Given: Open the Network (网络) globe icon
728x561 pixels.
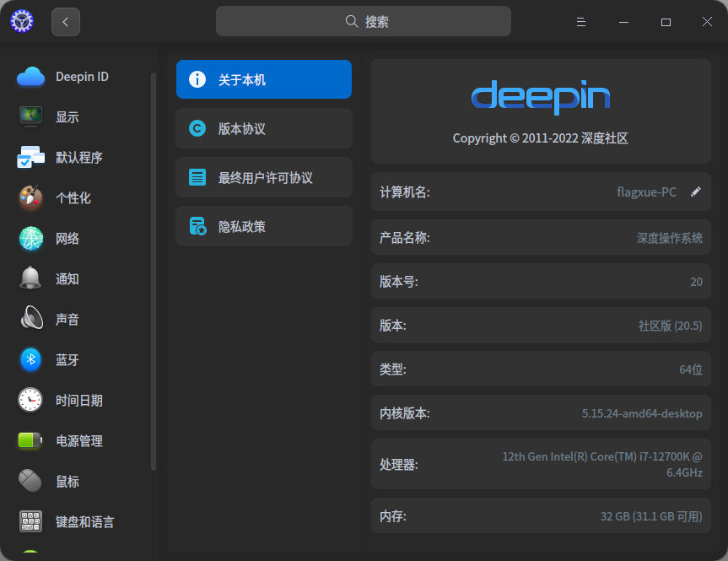Looking at the screenshot, I should pos(30,238).
